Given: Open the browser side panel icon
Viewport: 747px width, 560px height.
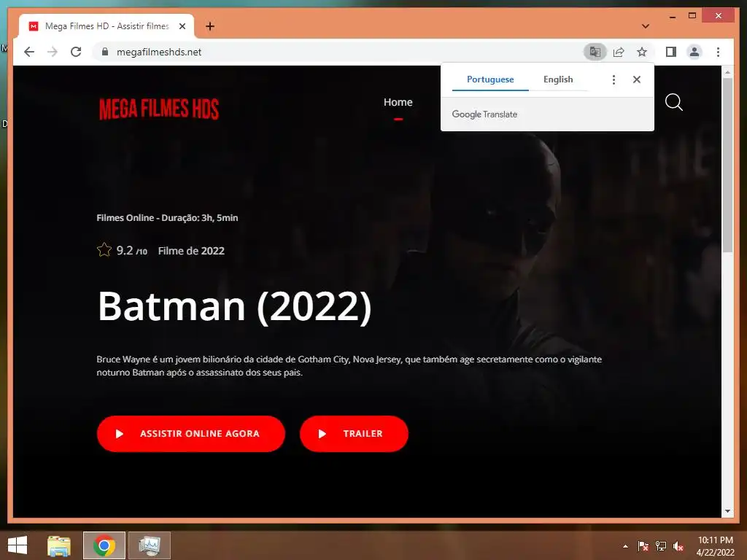Looking at the screenshot, I should coord(671,52).
